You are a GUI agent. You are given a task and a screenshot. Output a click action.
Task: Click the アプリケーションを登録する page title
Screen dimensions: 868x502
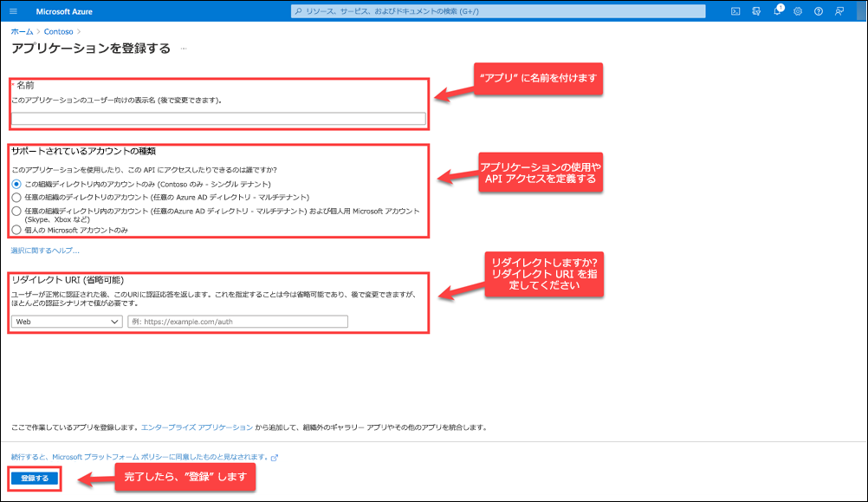[x=91, y=49]
